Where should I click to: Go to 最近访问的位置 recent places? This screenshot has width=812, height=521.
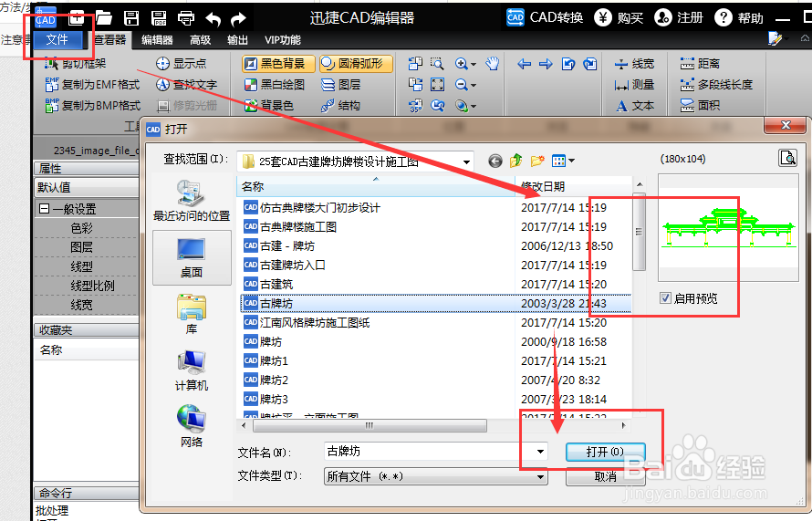(x=192, y=200)
